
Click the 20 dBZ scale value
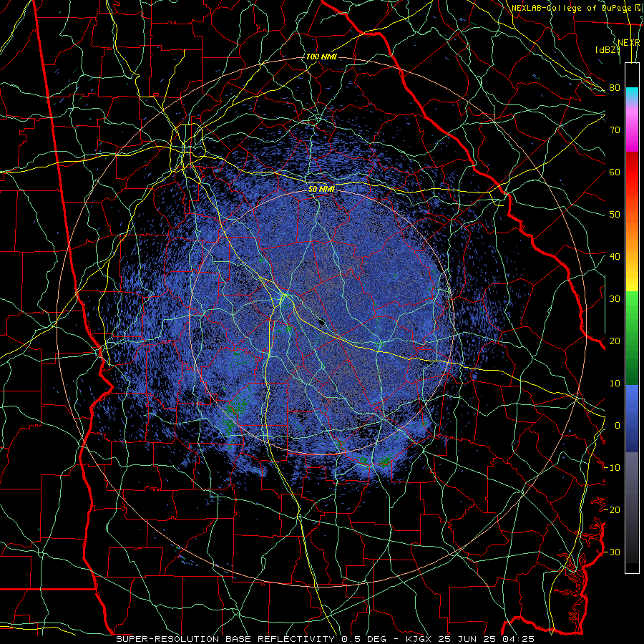point(615,341)
